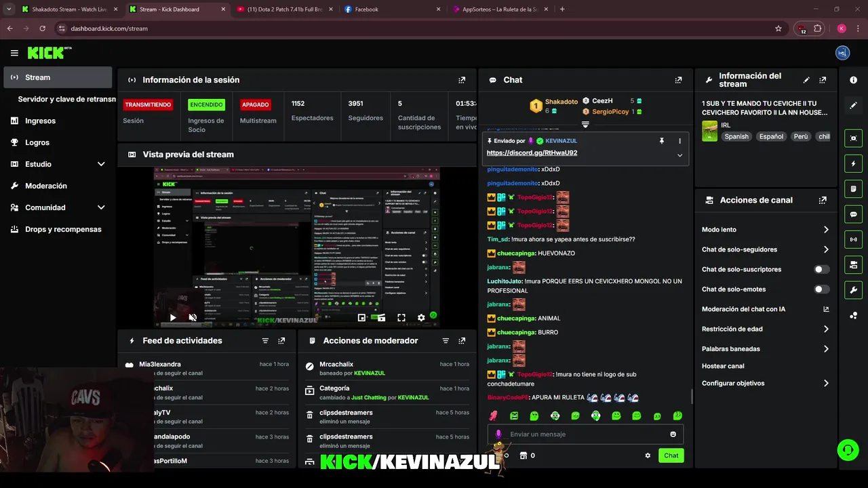Expand the Modo lento option

(x=766, y=230)
